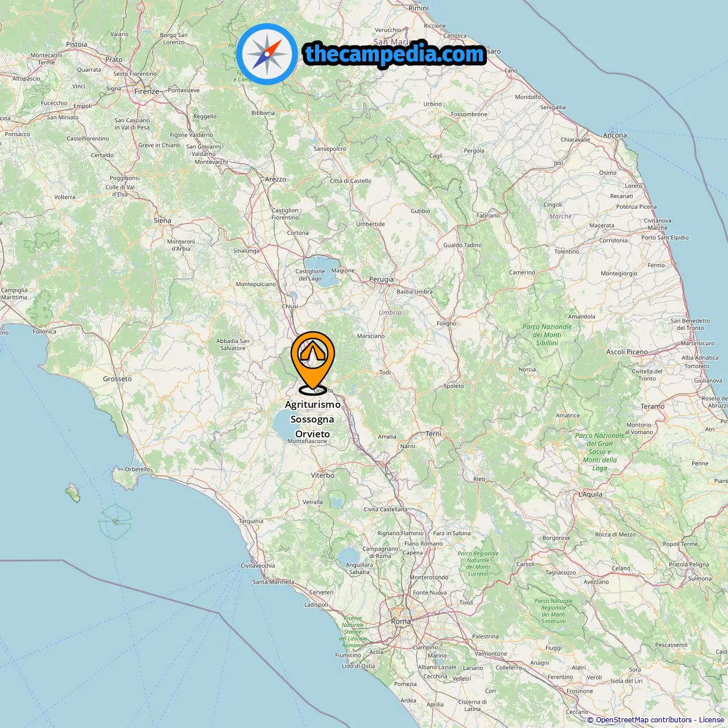Viewport: 728px width, 728px height.
Task: Select the Ascoli Piceno label
Action: coord(627,352)
